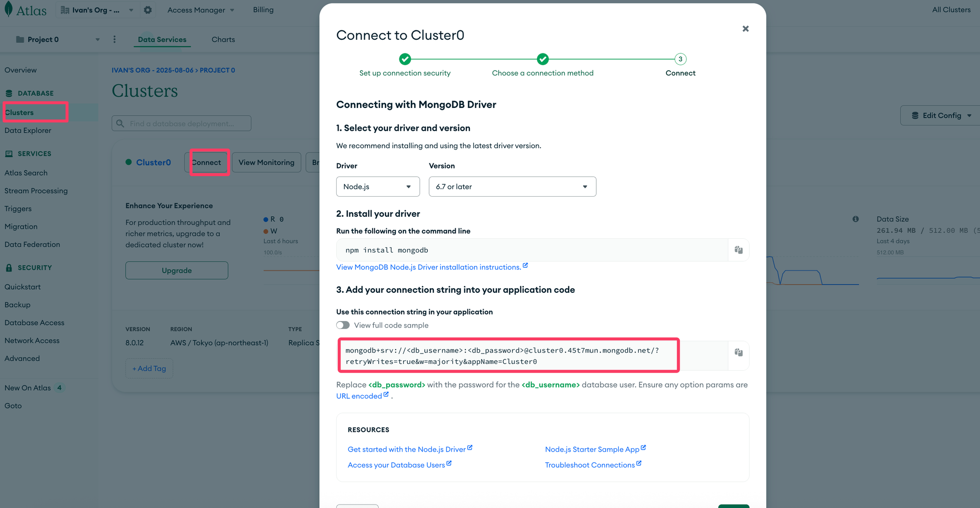The image size is (980, 508).
Task: Click the + Add Tag button
Action: (149, 368)
